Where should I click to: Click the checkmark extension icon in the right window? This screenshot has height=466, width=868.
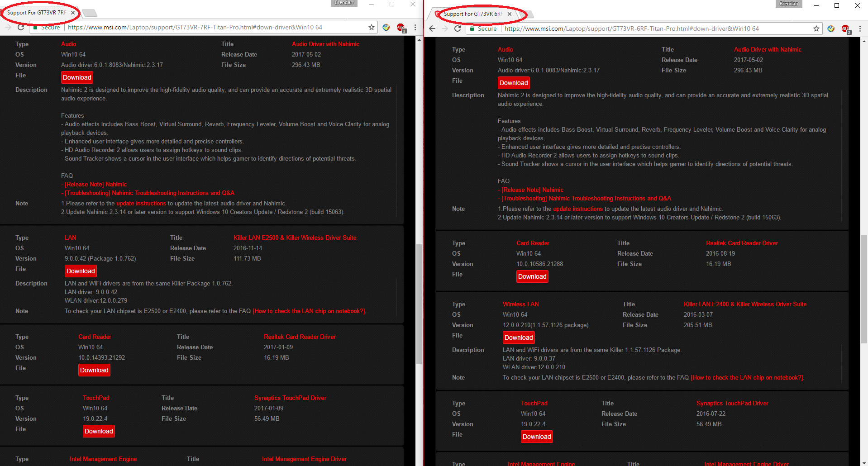[x=831, y=29]
